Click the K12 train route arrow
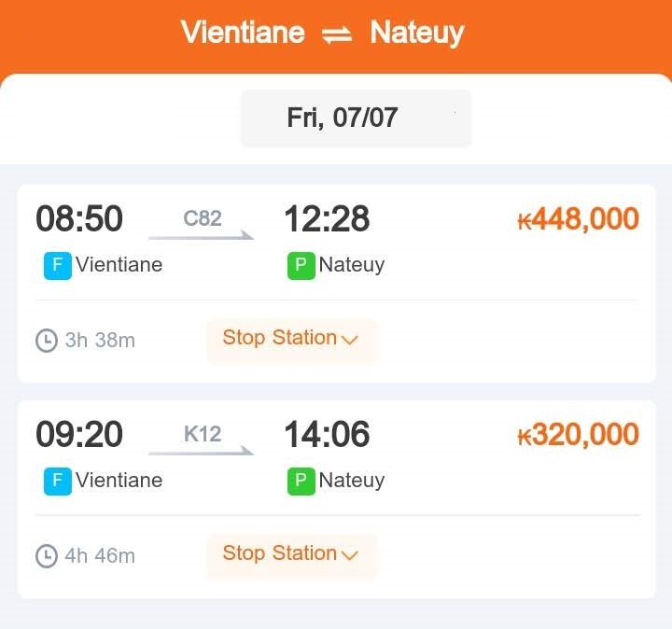Screen dimensions: 672x629 201,451
